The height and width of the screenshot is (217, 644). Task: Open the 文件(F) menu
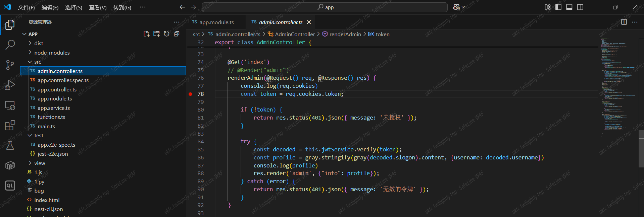(x=26, y=7)
